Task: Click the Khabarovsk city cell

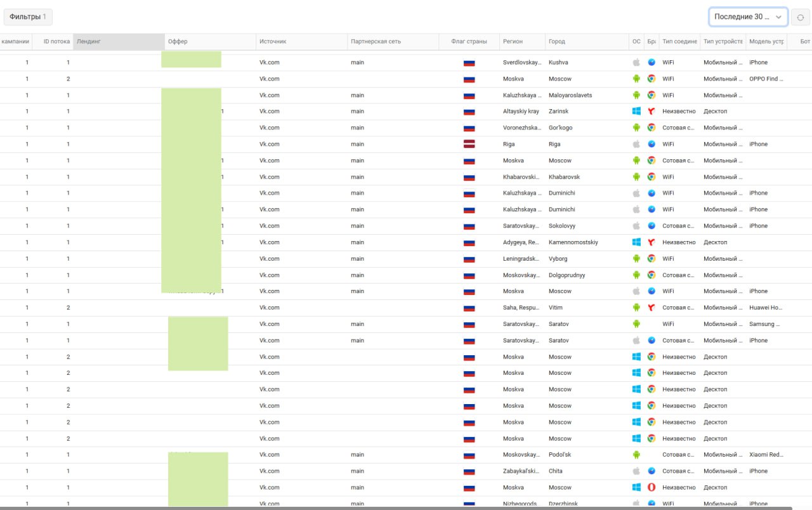Action: (x=564, y=177)
